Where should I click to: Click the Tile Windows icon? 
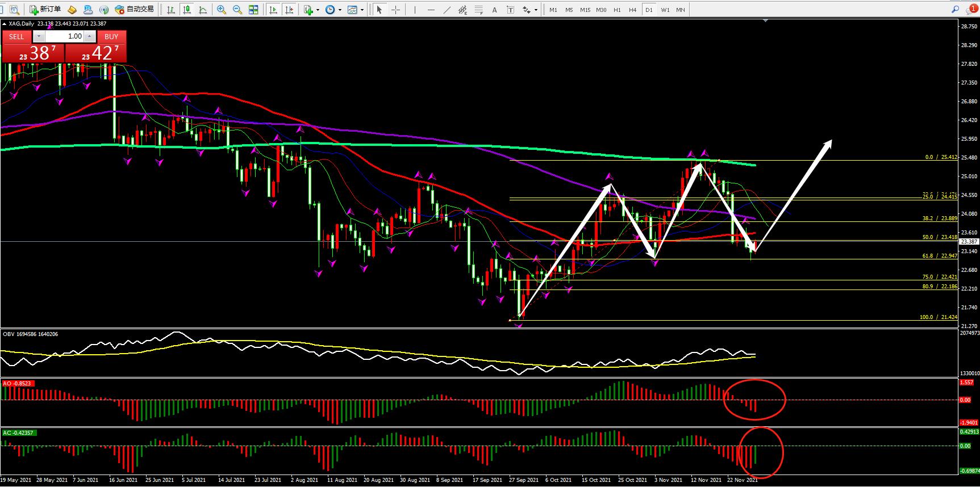[x=253, y=10]
